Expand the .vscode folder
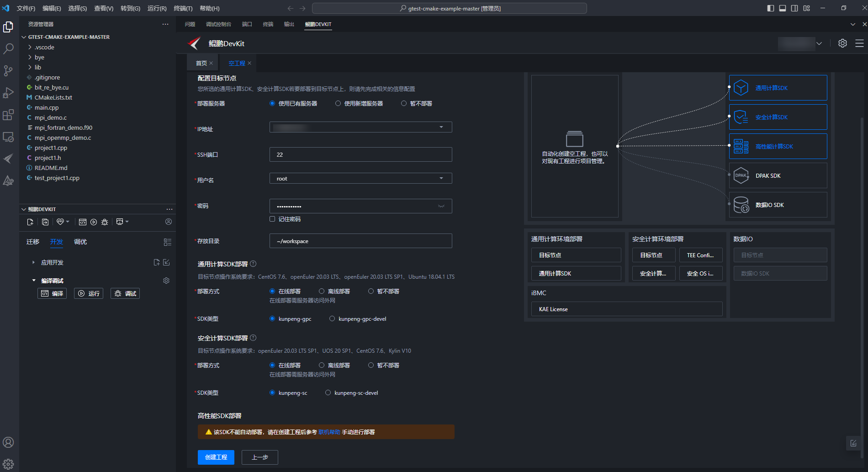The image size is (868, 472). (30, 47)
